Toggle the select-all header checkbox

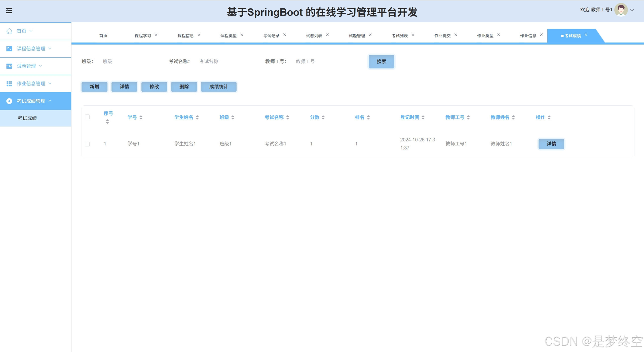[87, 117]
